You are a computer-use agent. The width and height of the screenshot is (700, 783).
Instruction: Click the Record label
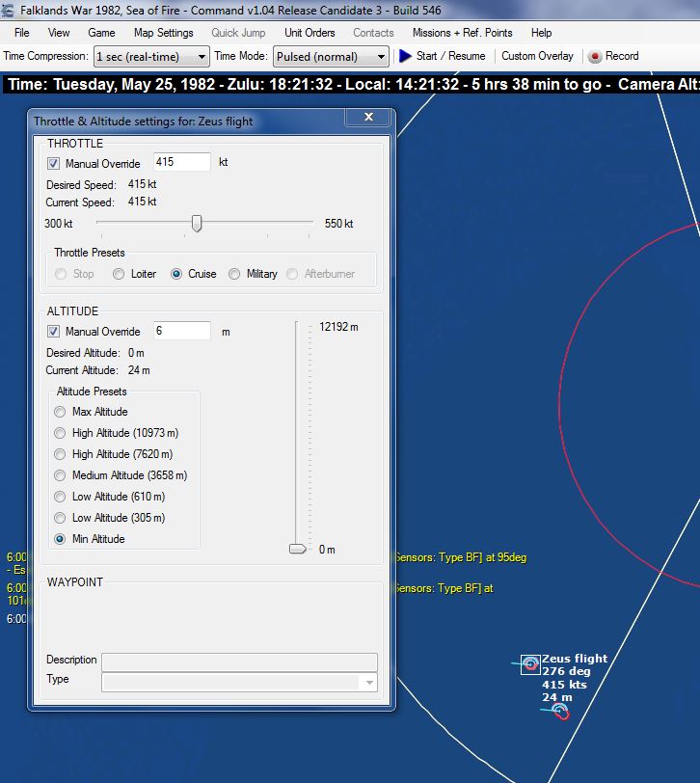click(622, 56)
